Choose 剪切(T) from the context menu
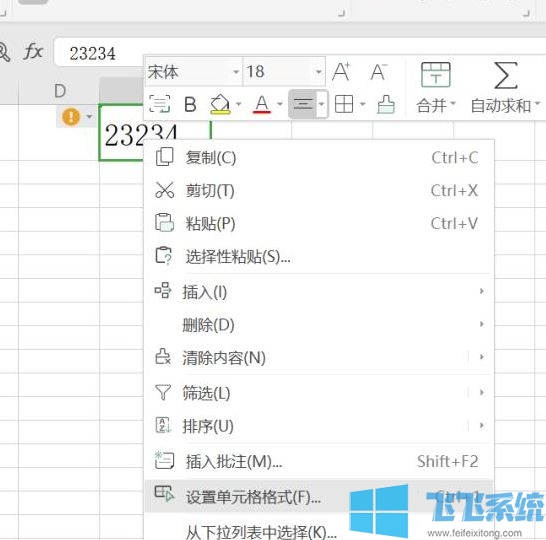This screenshot has height=540, width=546. coord(318,190)
